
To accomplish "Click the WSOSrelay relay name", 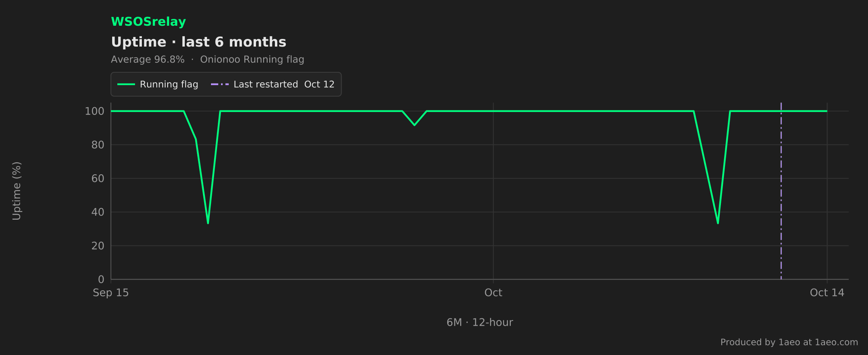I will click(148, 22).
